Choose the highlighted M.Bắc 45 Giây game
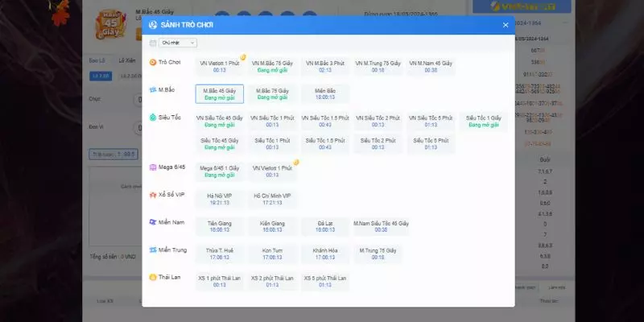 click(219, 94)
